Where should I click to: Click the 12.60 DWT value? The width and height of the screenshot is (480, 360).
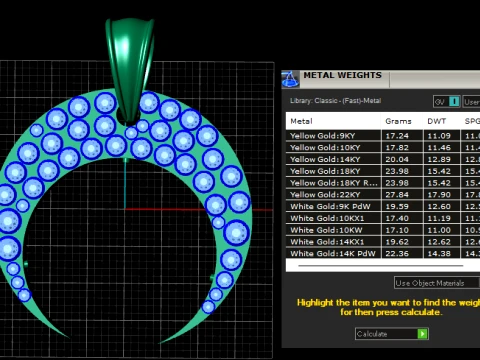pyautogui.click(x=439, y=206)
